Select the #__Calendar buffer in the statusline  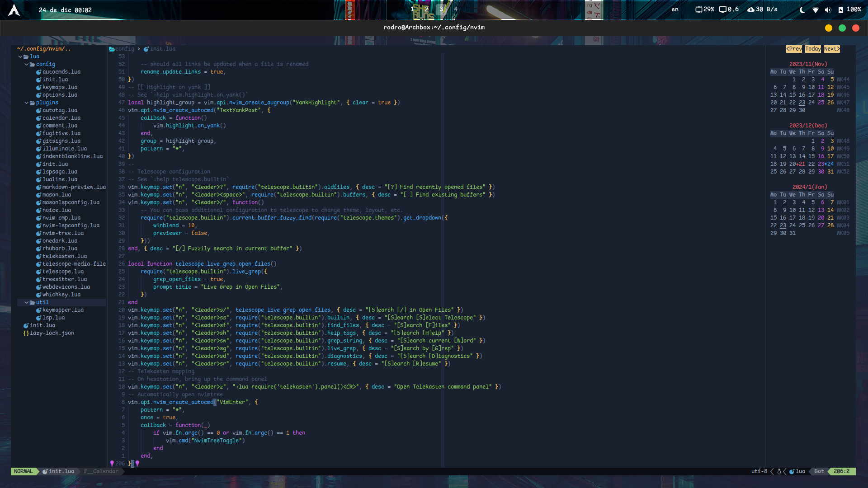pos(101,471)
